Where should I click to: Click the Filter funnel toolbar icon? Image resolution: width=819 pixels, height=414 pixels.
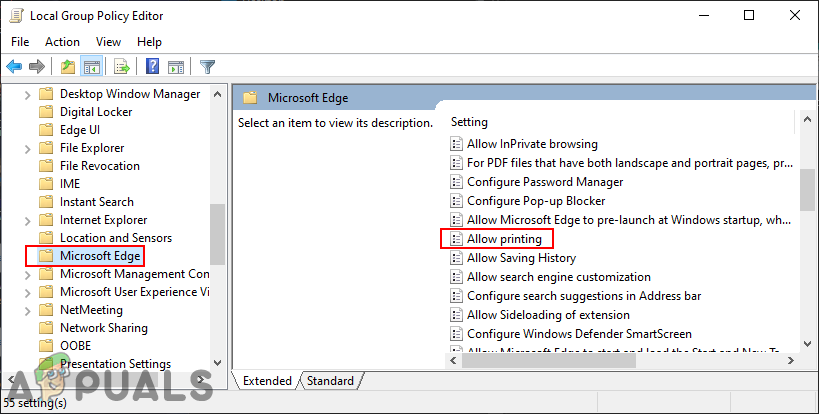[207, 67]
